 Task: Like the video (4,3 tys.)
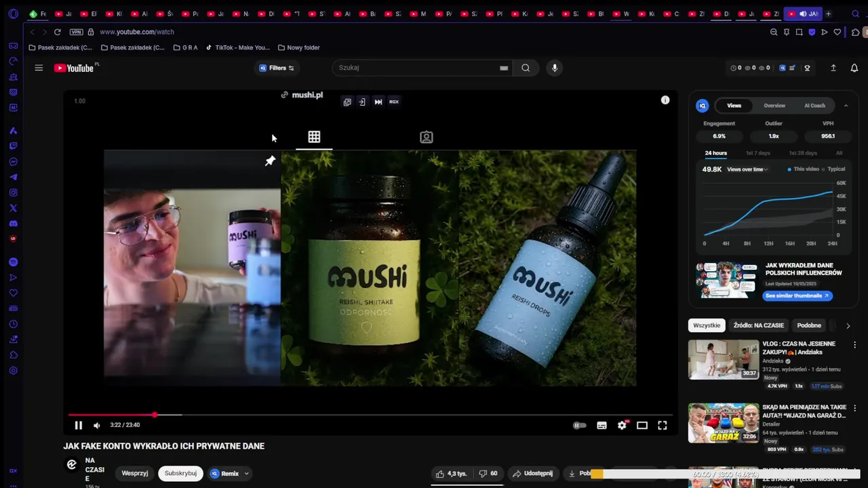click(x=451, y=473)
